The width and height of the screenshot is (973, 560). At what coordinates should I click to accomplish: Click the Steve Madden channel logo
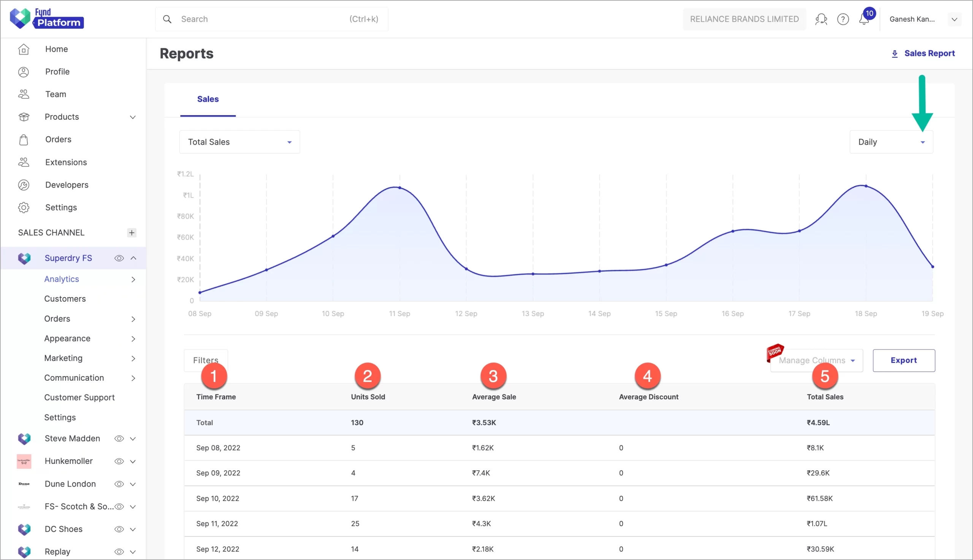[24, 438]
